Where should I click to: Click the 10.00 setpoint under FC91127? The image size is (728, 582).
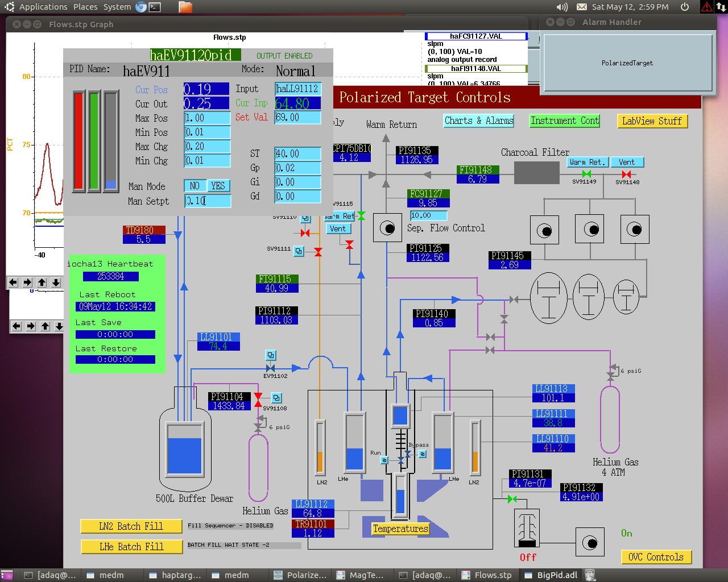click(429, 215)
